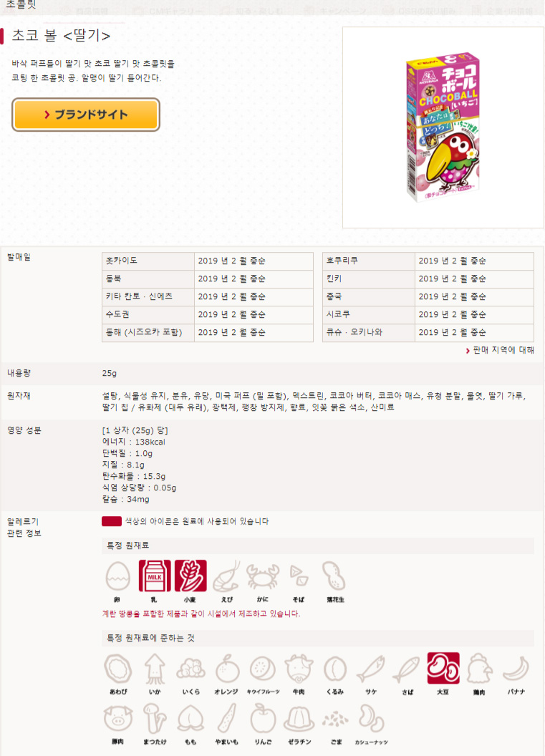Image resolution: width=545 pixels, height=756 pixels.
Task: Click the orange brand site button
Action: click(x=86, y=115)
